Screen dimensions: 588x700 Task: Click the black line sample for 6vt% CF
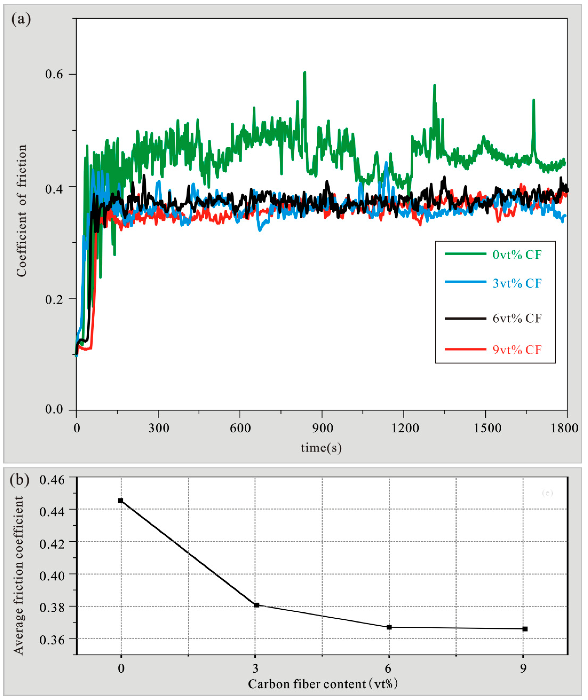(x=465, y=318)
